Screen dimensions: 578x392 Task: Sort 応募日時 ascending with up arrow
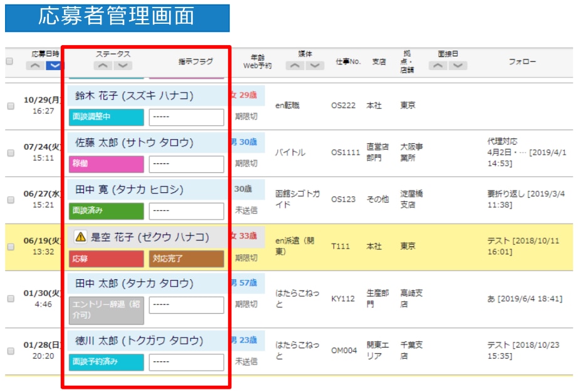(x=36, y=65)
